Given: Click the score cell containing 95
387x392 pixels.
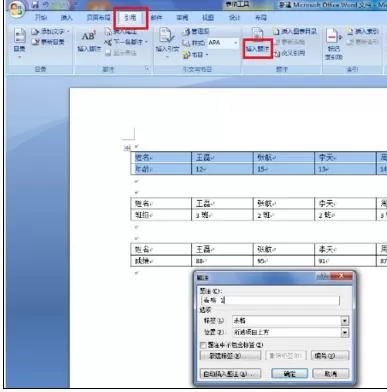Looking at the screenshot, I should 284,261.
